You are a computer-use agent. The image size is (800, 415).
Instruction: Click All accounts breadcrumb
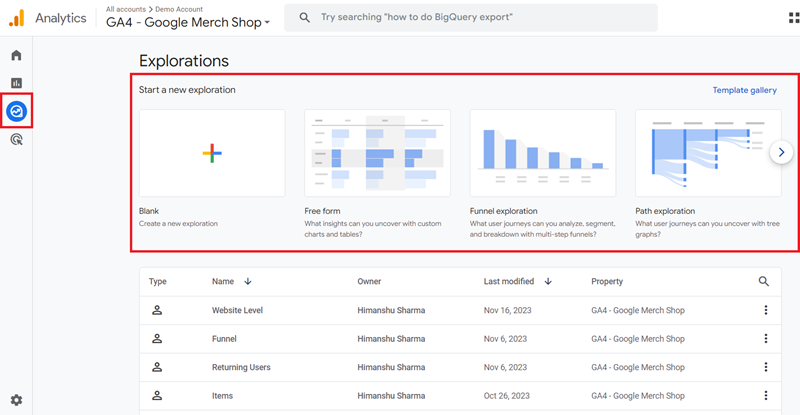[126, 9]
